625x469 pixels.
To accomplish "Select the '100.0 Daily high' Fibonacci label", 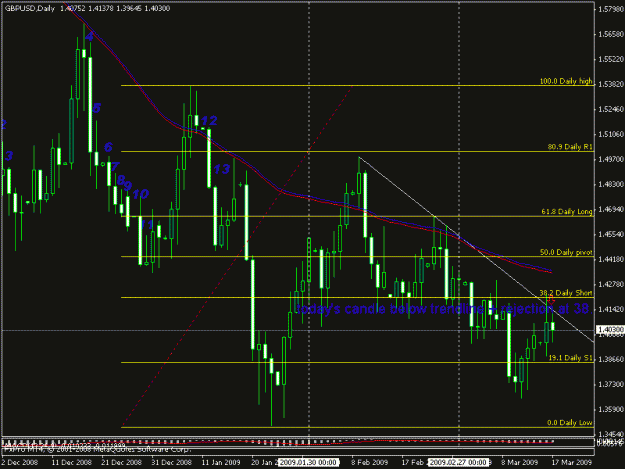I will pyautogui.click(x=566, y=81).
